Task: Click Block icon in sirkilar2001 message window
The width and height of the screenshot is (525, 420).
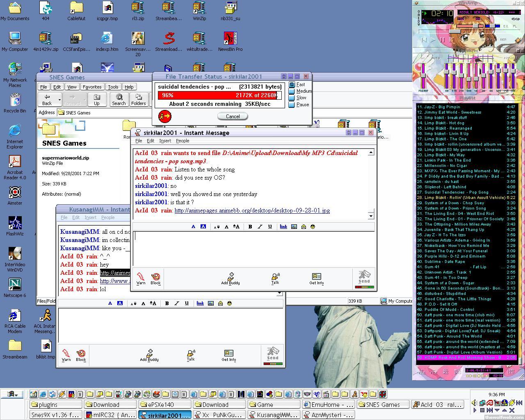Action: [x=155, y=278]
